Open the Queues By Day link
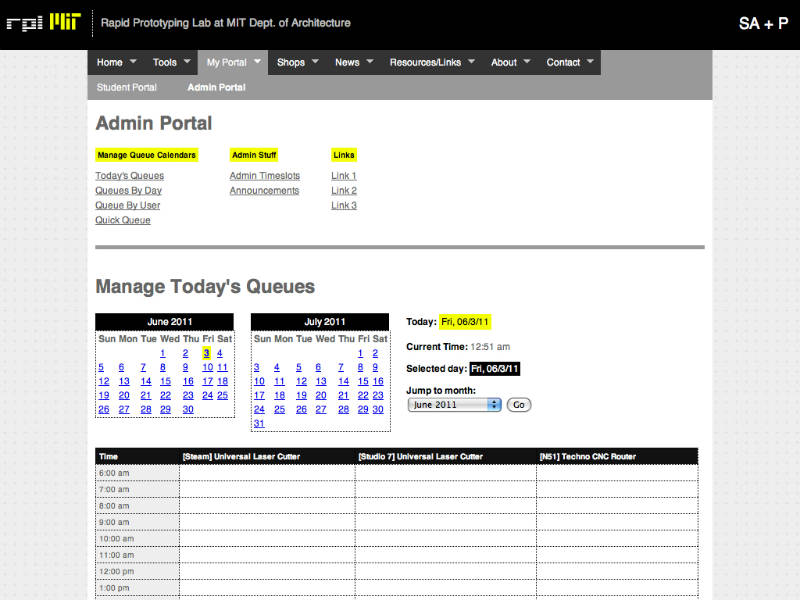This screenshot has height=600, width=800. tap(128, 191)
